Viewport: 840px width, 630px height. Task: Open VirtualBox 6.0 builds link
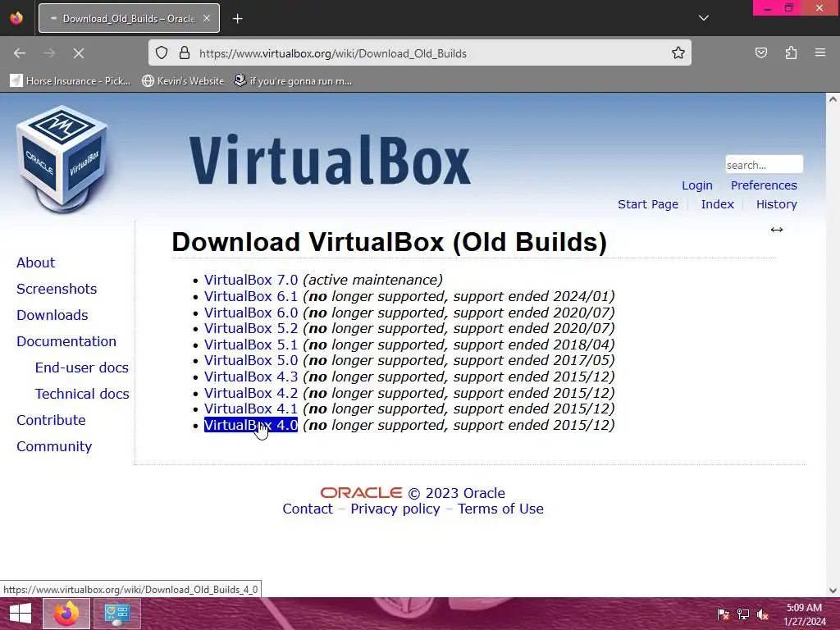tap(251, 313)
